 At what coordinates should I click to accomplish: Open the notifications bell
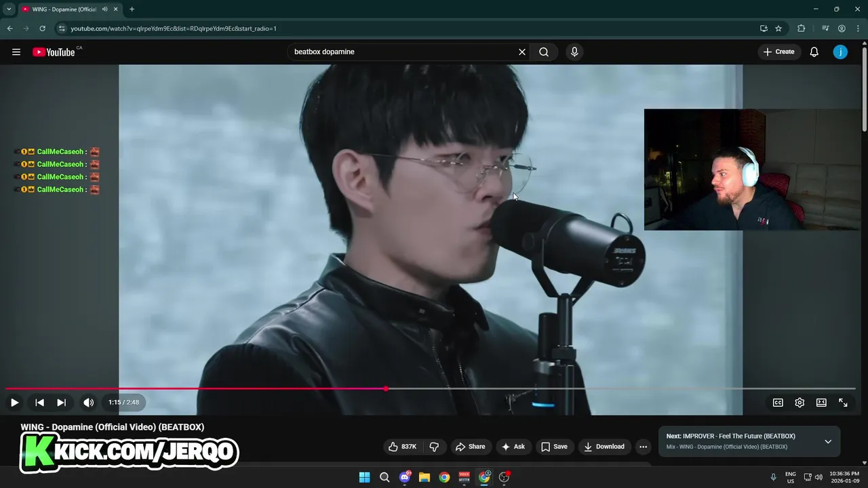pyautogui.click(x=814, y=52)
